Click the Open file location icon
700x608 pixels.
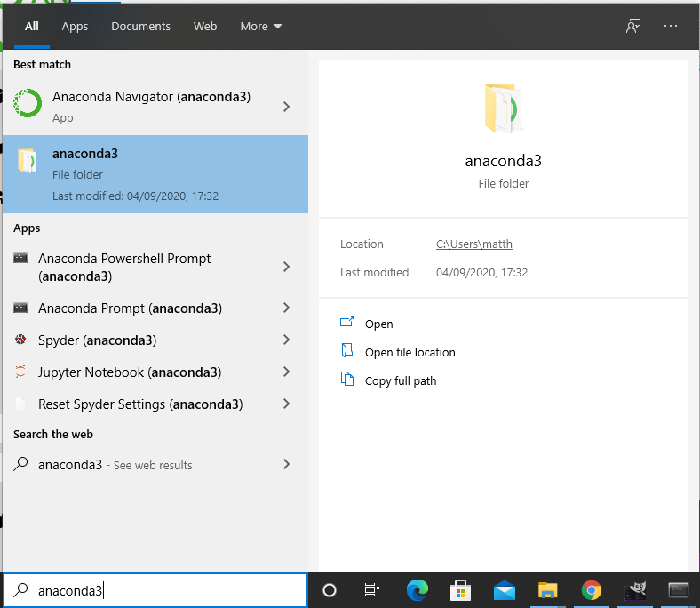346,351
